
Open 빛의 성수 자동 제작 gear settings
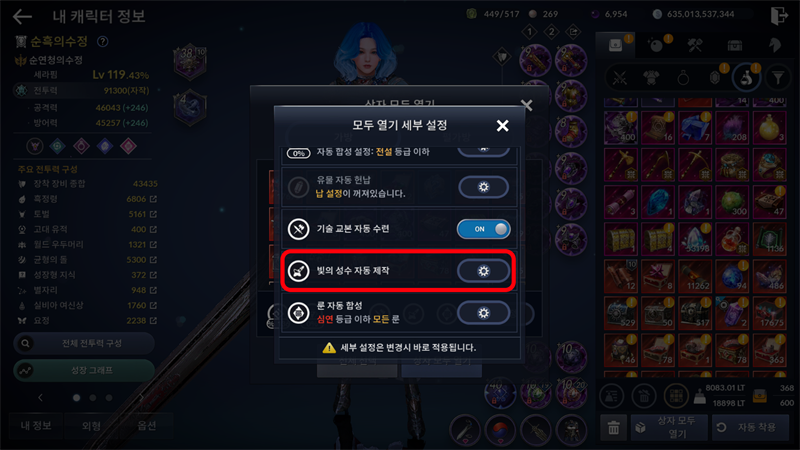click(x=483, y=271)
